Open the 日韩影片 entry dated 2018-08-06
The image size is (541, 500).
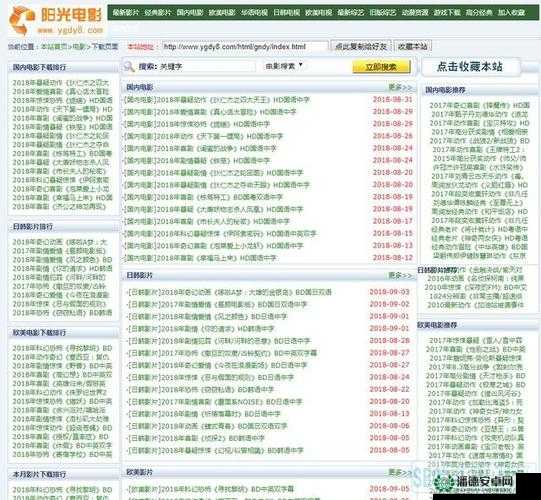[x=207, y=426]
